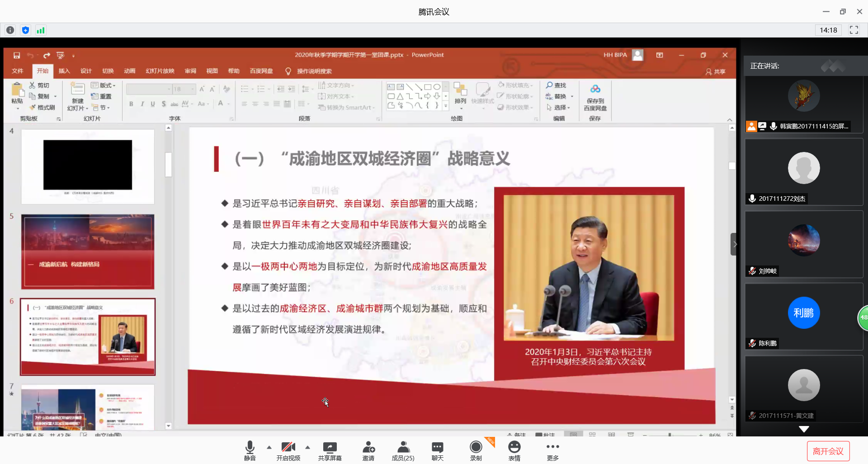Click the meeting info icon
Screen dimensions: 868x464
click(10, 30)
